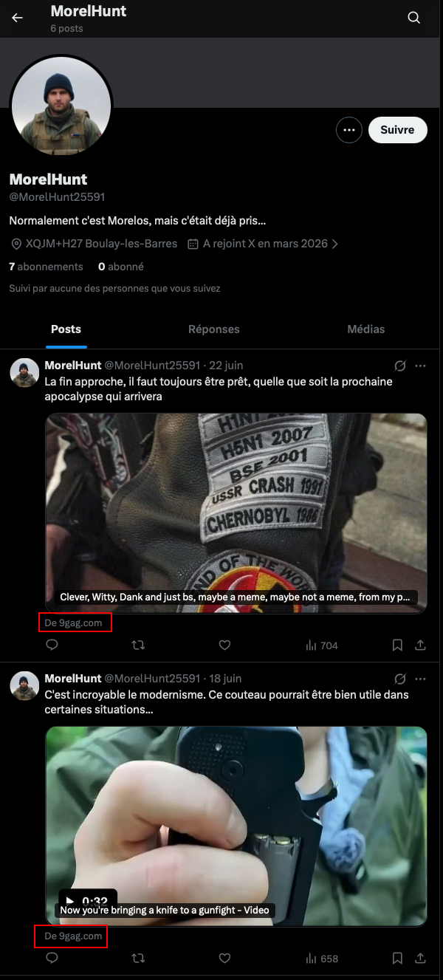Like the 18 juin knife post
The height and width of the screenshot is (980, 443).
click(x=225, y=958)
